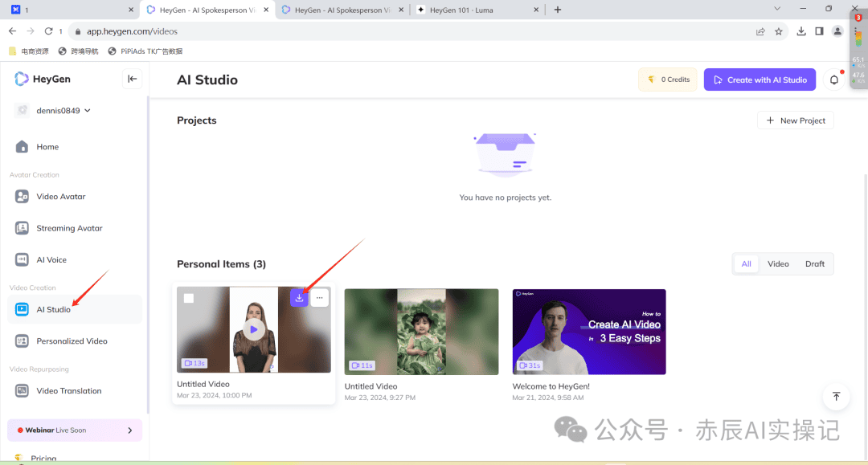The height and width of the screenshot is (465, 868).
Task: Click the browser address bar
Action: [x=241, y=31]
